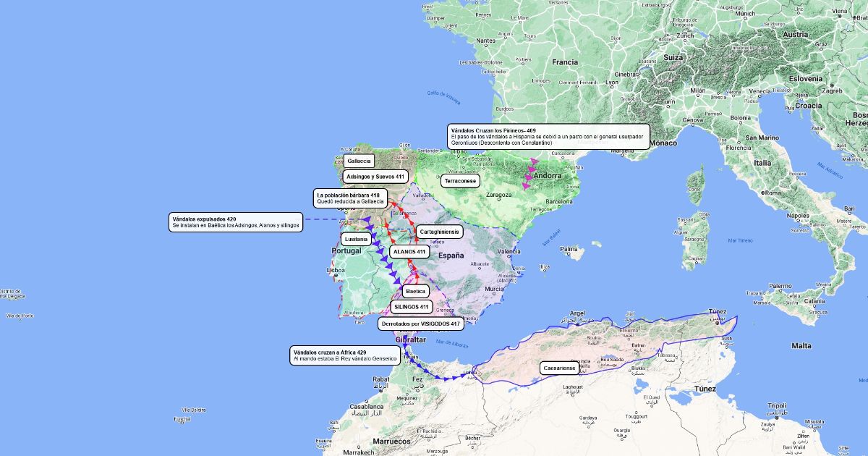Select the Rabat city label
This screenshot has height=456, width=868.
[x=381, y=379]
